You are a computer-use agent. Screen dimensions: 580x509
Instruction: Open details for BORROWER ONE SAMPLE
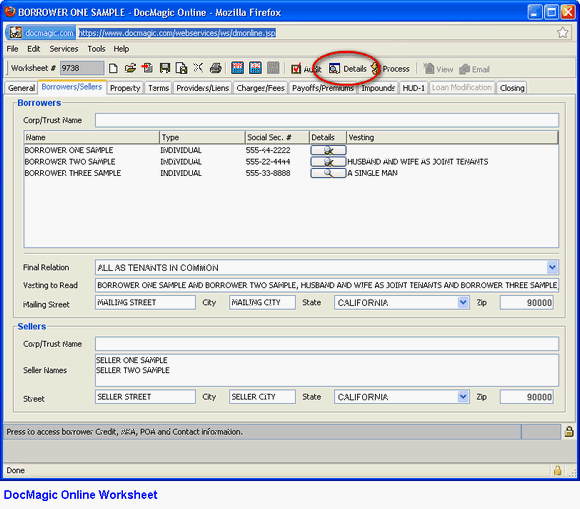coord(328,150)
